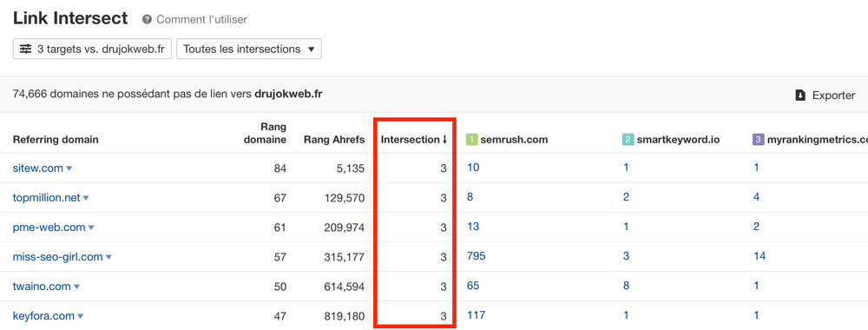Sort by Rang Ahrefs column header

[334, 140]
